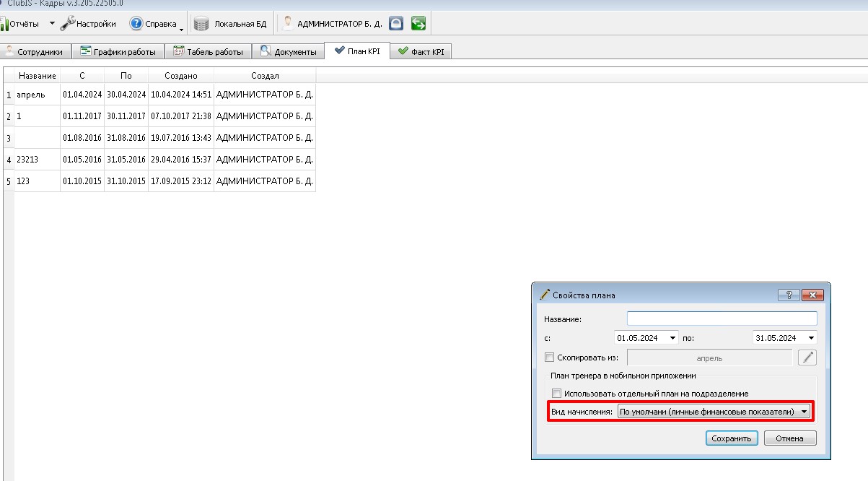Close the Свойства плана dialog
Viewport: 868px width, 481px height.
(812, 295)
